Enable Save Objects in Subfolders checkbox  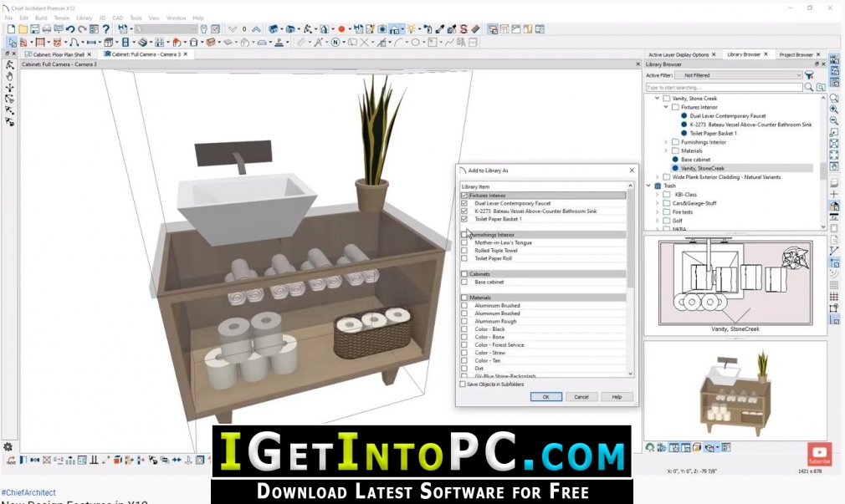click(463, 384)
